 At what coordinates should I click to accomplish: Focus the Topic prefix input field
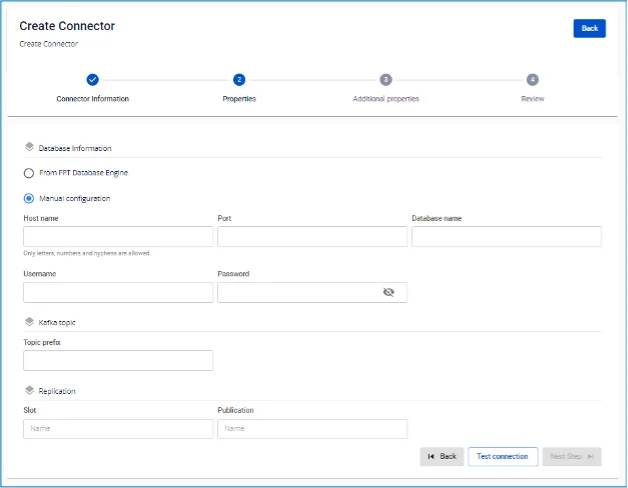(118, 361)
